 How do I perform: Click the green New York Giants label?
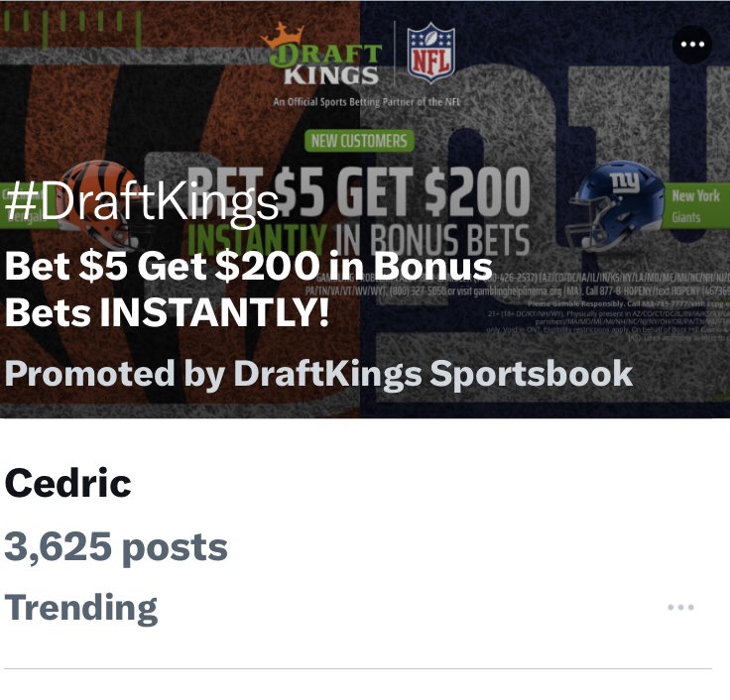pyautogui.click(x=695, y=205)
